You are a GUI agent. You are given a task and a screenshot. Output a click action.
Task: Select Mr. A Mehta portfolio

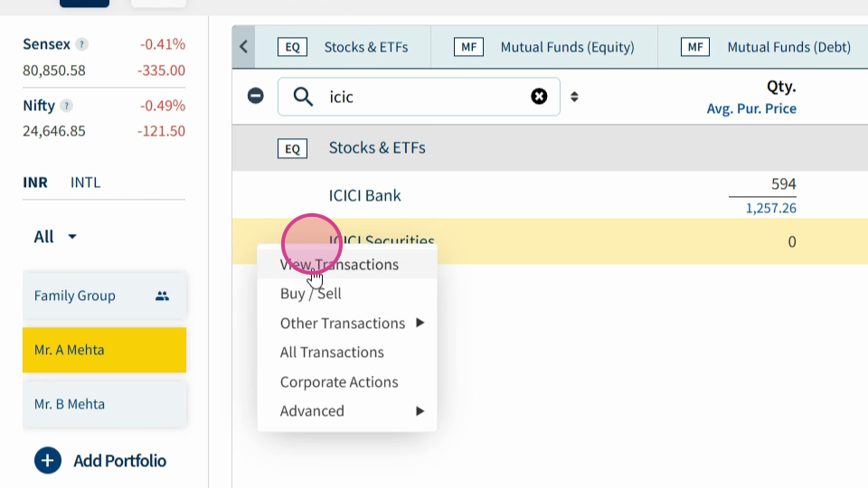(x=104, y=350)
